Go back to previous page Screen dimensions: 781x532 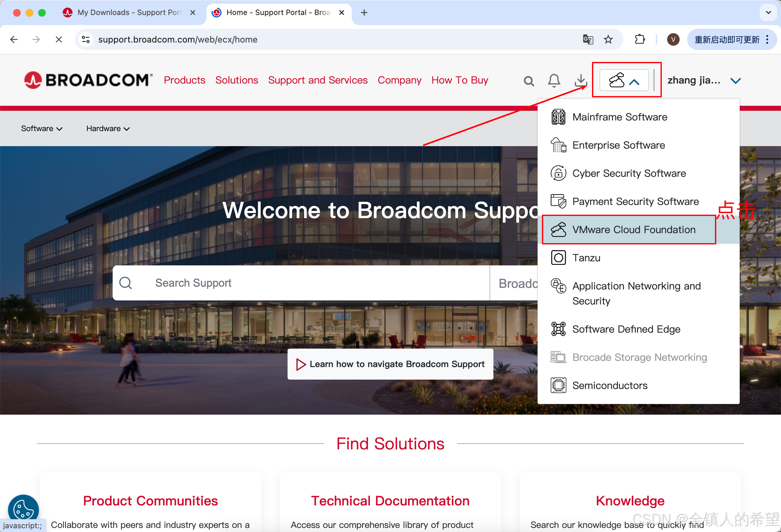coord(14,40)
